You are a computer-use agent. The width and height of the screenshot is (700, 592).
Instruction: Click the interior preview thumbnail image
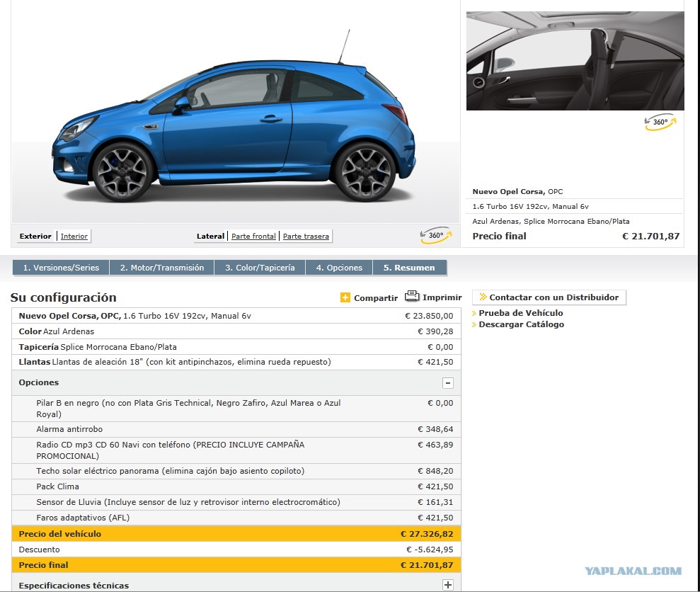575,61
